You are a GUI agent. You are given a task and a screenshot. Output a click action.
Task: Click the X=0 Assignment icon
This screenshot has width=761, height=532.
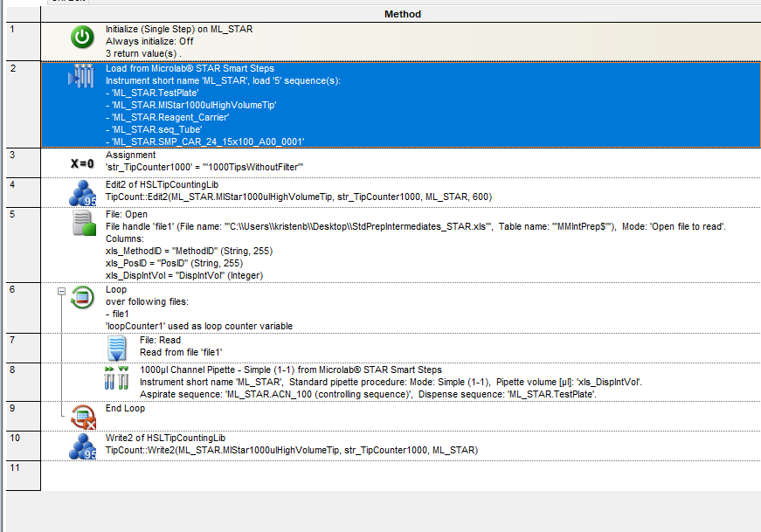click(82, 163)
